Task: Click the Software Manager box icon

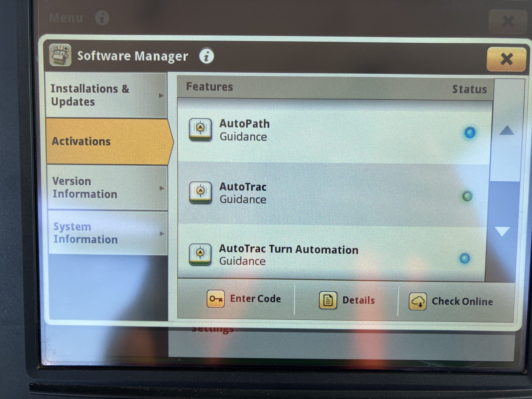Action: click(x=60, y=55)
